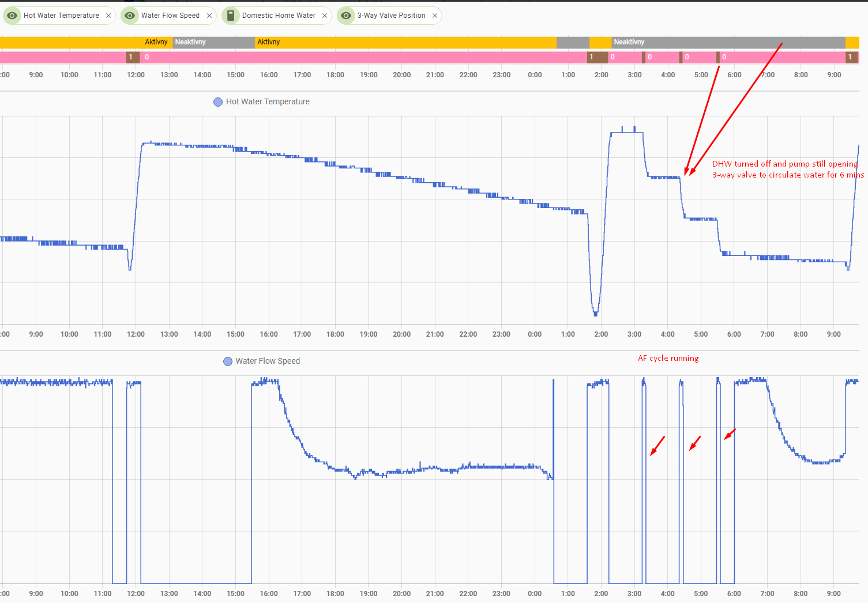This screenshot has height=603, width=868.
Task: Click the first gray Neaktívny segment near 13:00
Action: [213, 42]
